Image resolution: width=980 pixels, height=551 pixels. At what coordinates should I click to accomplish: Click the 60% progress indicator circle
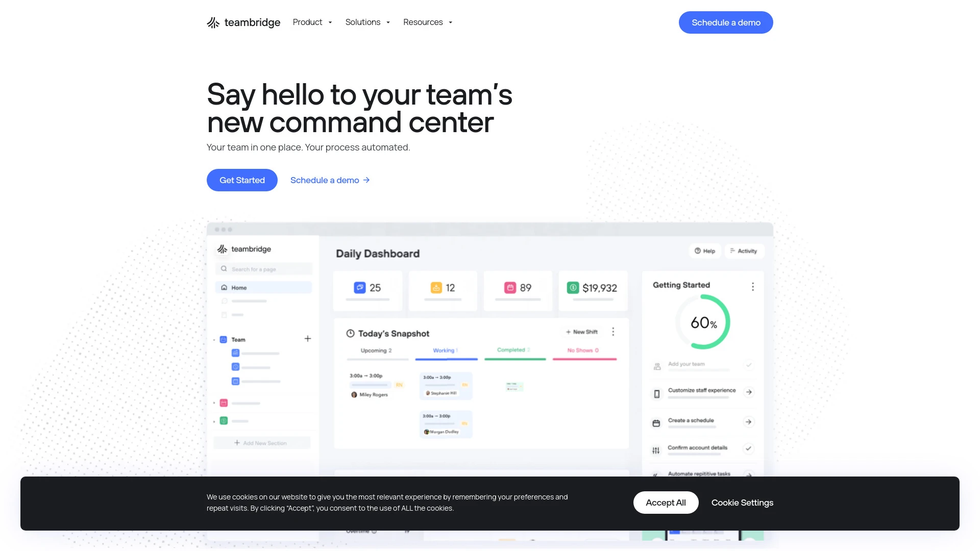coord(702,322)
